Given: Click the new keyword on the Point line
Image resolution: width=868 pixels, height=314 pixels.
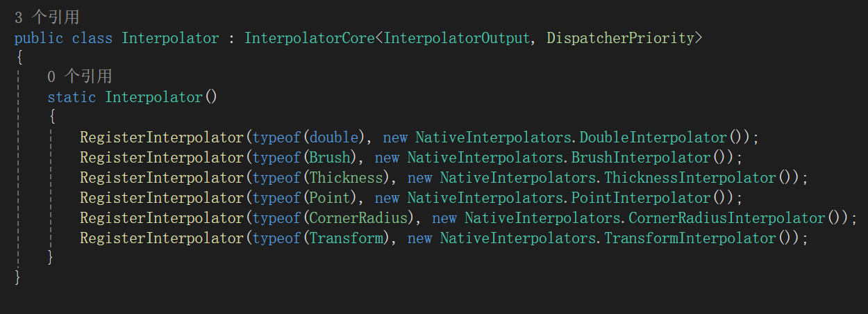Looking at the screenshot, I should tap(387, 198).
